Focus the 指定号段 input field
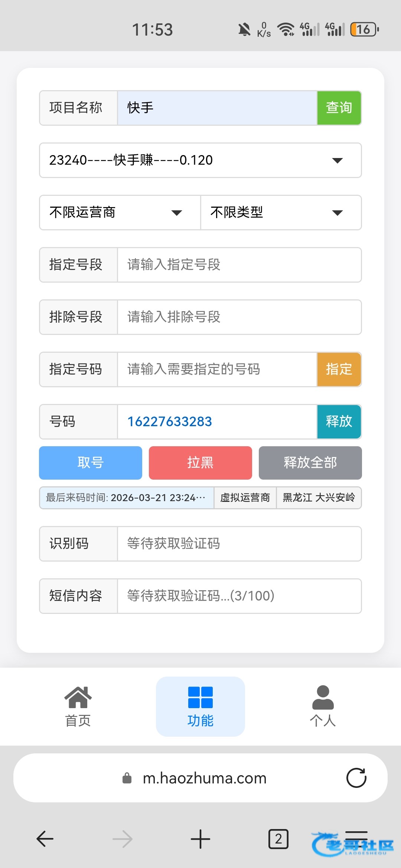This screenshot has width=401, height=868. [239, 265]
